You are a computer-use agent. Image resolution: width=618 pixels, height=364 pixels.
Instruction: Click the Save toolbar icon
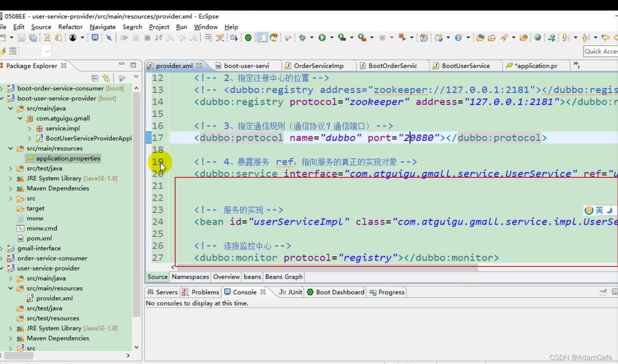pos(21,38)
